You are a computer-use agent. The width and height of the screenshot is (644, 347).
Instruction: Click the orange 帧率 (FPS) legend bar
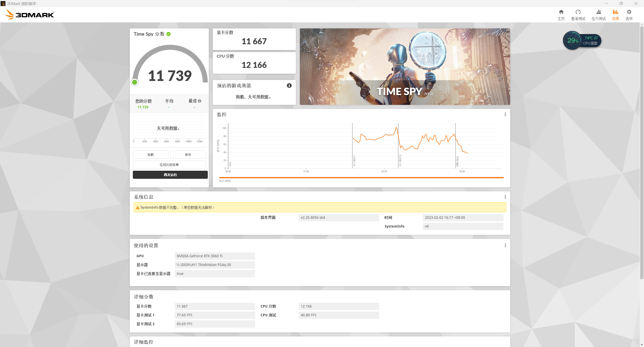(x=361, y=178)
